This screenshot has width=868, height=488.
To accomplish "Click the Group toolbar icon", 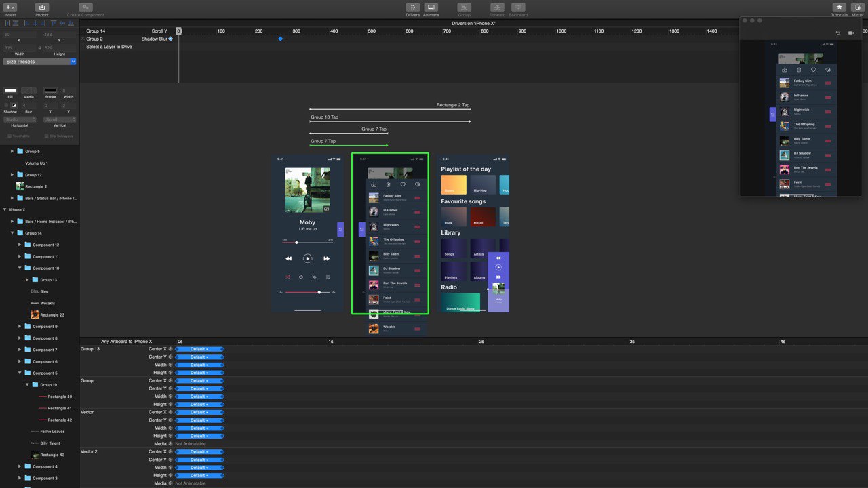I will pos(464,7).
